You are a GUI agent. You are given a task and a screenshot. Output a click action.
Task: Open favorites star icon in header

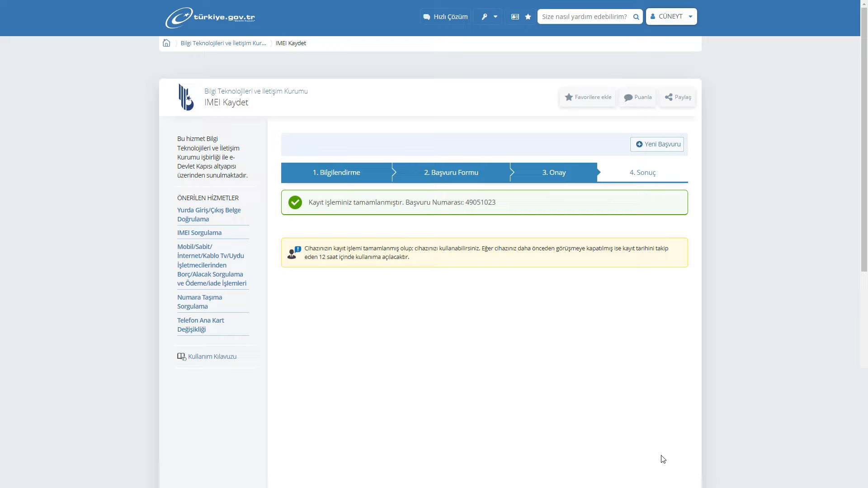pos(528,17)
